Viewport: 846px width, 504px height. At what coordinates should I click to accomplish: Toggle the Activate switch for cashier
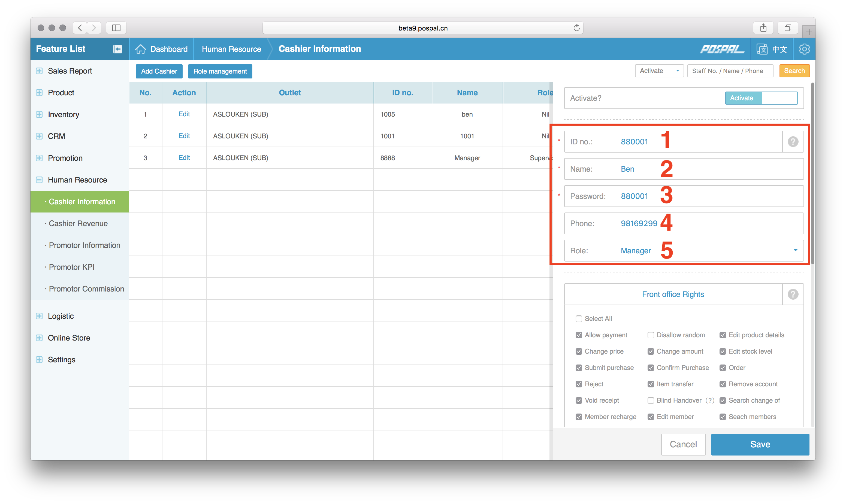tap(761, 98)
